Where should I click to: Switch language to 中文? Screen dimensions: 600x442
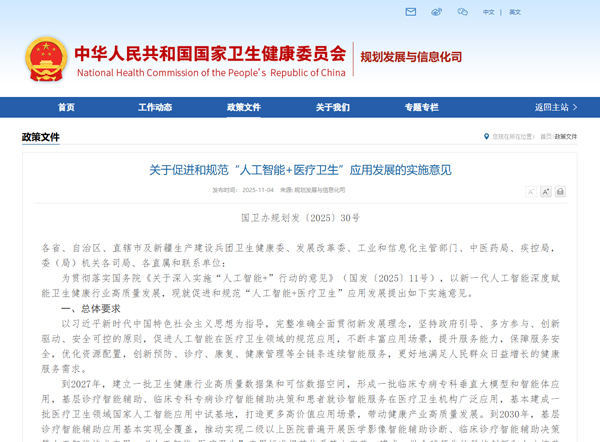click(x=489, y=12)
